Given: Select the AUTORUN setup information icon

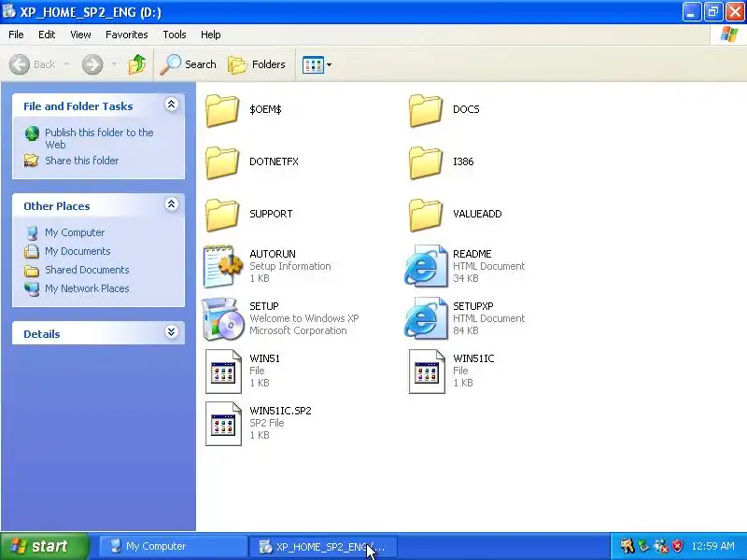Looking at the screenshot, I should 222,266.
